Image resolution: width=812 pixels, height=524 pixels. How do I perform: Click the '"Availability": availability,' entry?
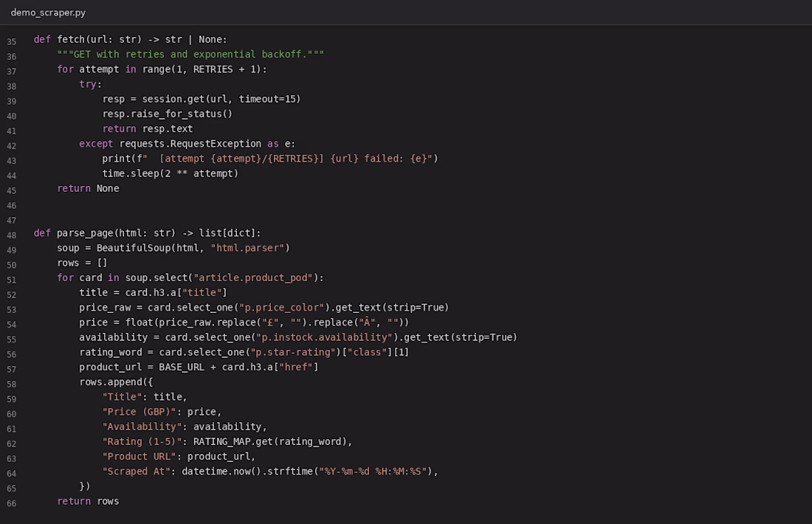pyautogui.click(x=185, y=427)
